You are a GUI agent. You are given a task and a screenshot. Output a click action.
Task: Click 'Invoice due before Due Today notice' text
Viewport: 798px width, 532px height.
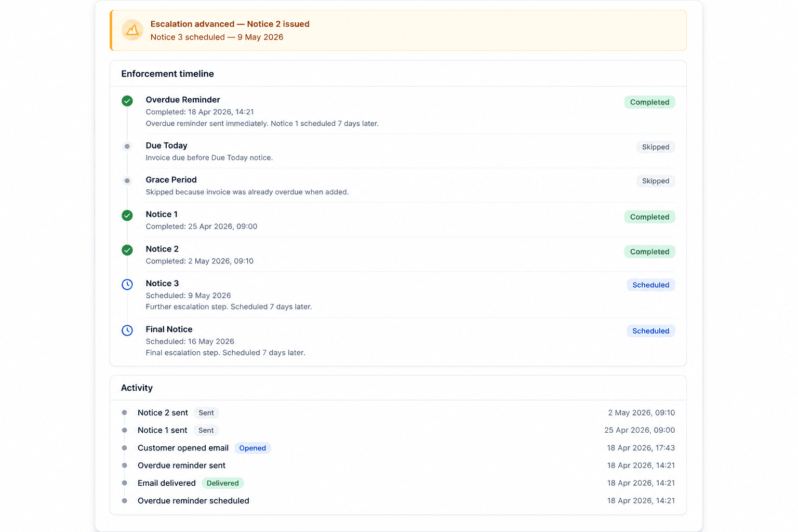click(209, 157)
